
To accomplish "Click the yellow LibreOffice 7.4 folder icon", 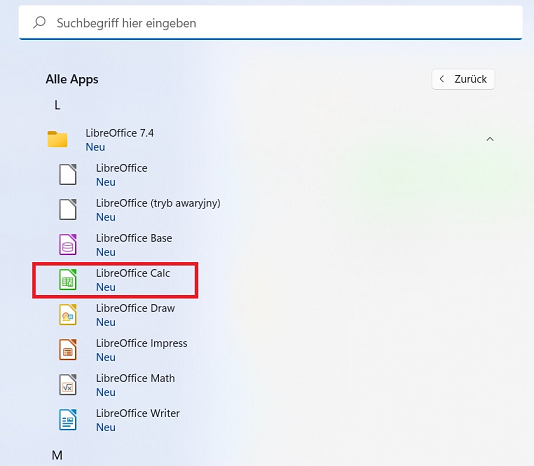I will point(57,139).
